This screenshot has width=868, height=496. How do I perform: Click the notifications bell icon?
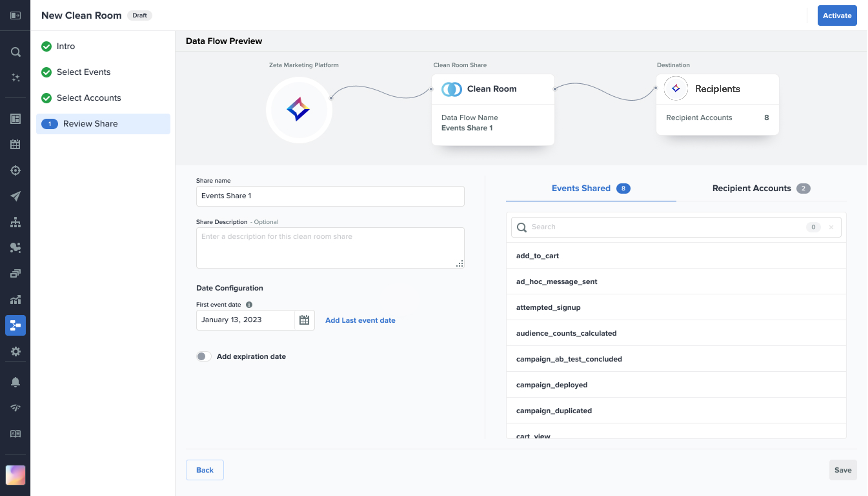[x=15, y=382]
